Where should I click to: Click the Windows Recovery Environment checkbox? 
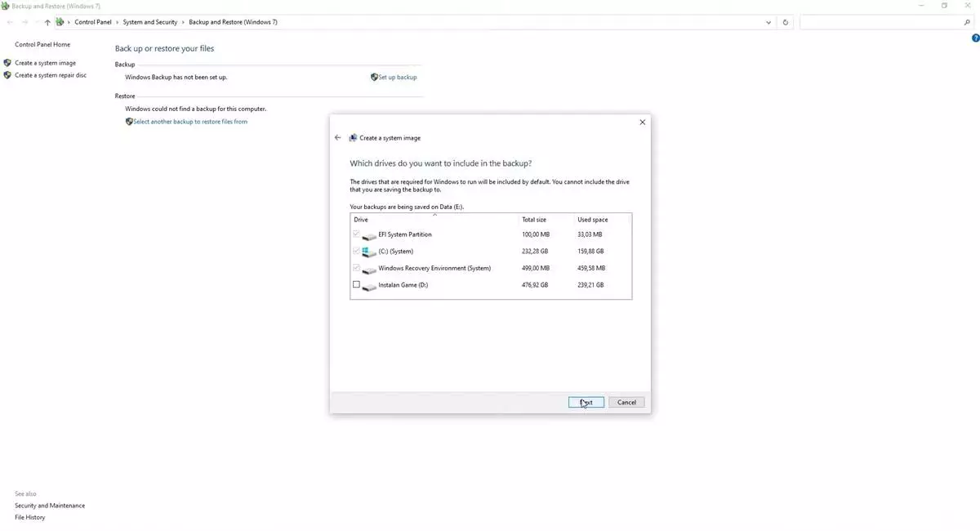(356, 267)
